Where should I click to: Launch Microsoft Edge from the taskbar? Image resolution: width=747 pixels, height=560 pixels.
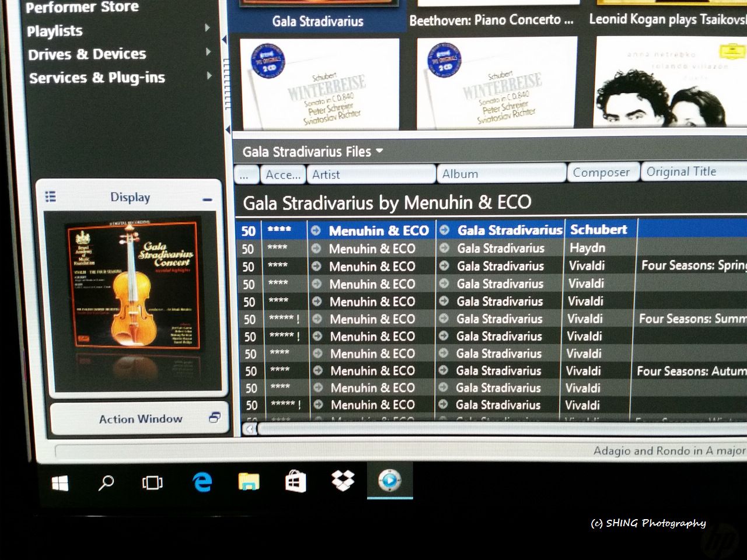[202, 482]
